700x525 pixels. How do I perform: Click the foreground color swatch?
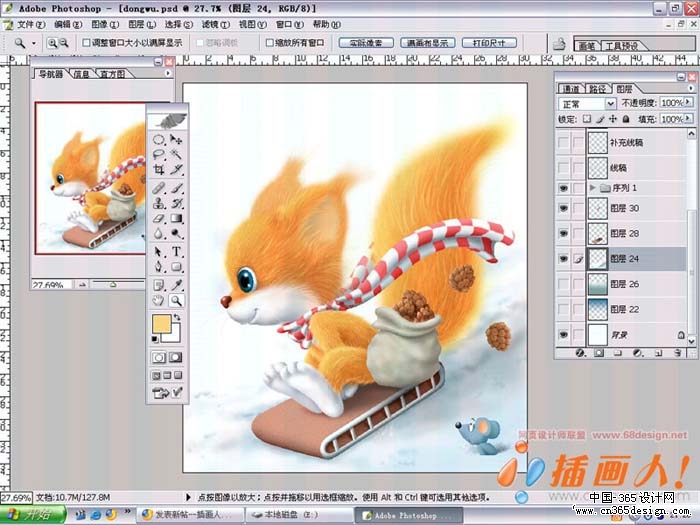pos(161,324)
